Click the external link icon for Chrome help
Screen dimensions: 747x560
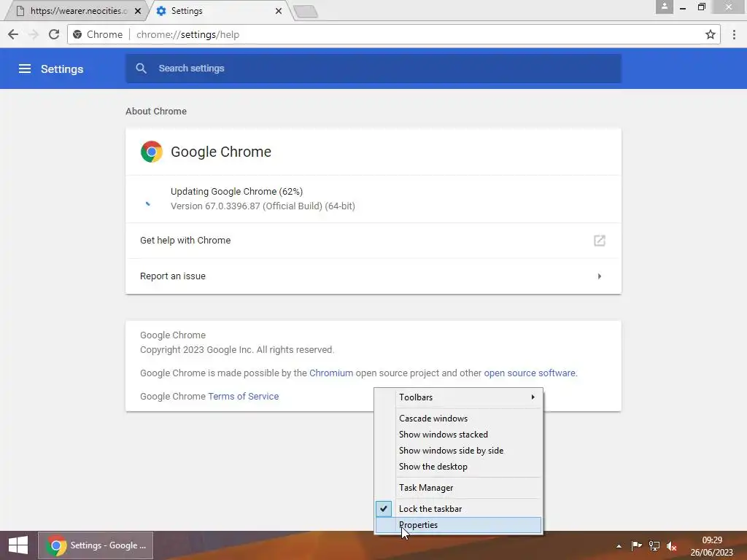pyautogui.click(x=600, y=241)
